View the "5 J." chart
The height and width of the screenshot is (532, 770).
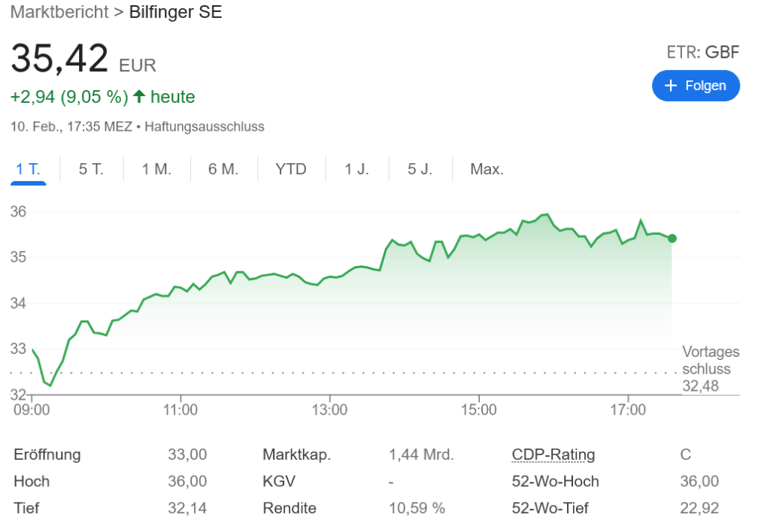[420, 169]
